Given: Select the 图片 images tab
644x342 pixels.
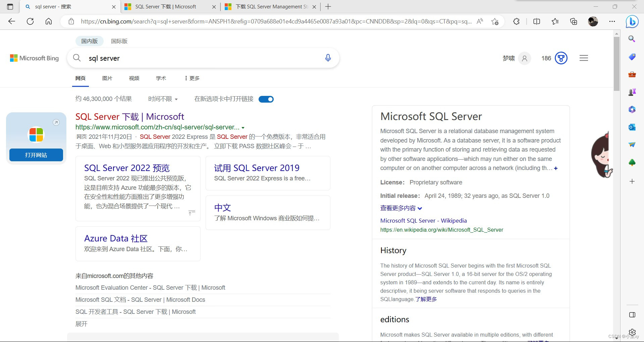Looking at the screenshot, I should (x=107, y=78).
